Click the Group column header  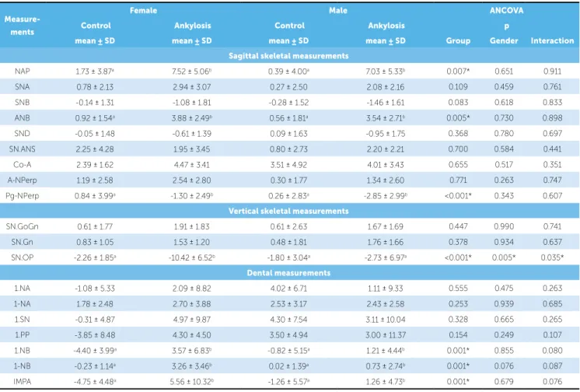click(x=458, y=40)
